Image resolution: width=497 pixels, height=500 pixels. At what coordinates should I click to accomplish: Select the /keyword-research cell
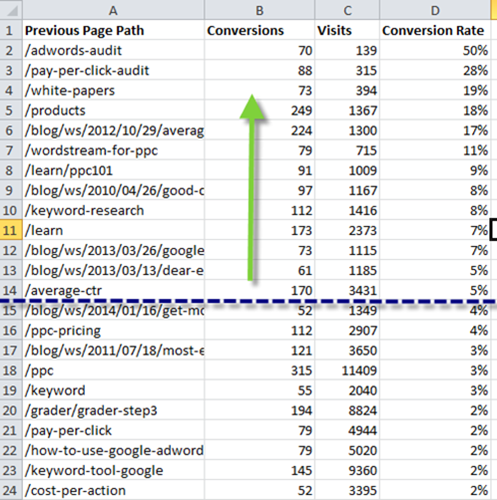click(113, 210)
